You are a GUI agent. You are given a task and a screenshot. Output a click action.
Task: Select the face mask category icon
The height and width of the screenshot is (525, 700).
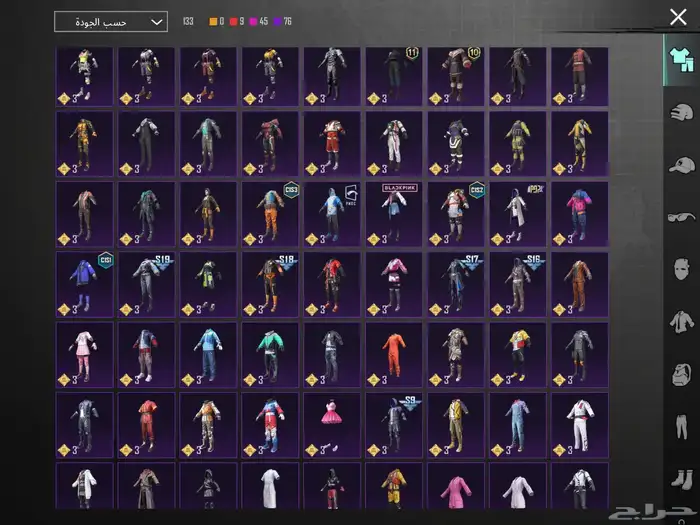tap(681, 268)
